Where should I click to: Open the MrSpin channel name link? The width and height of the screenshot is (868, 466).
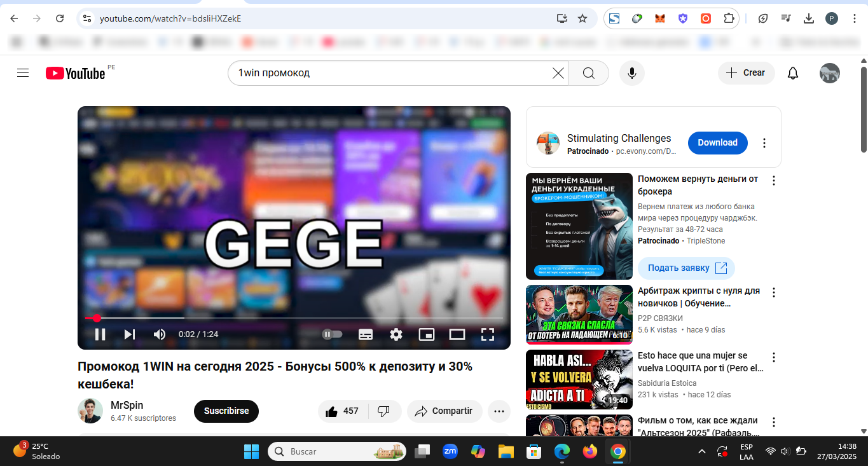pyautogui.click(x=127, y=405)
